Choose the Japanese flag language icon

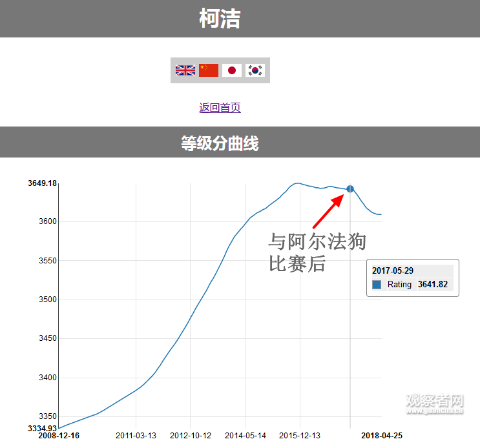pyautogui.click(x=232, y=70)
